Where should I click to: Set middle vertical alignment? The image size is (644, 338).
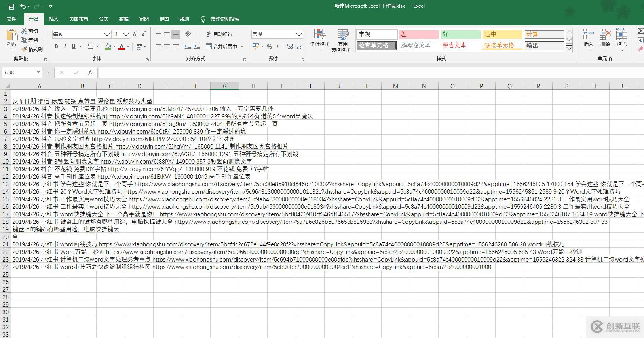point(167,34)
